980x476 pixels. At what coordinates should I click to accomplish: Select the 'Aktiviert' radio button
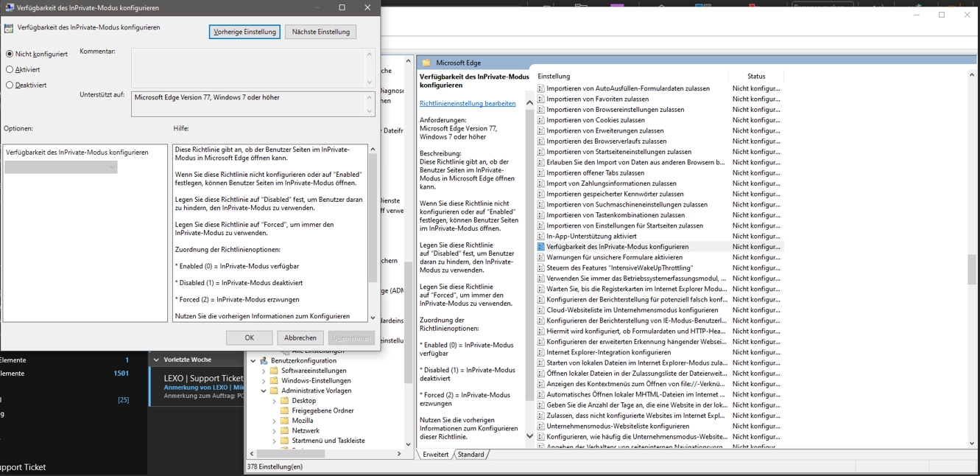[10, 69]
